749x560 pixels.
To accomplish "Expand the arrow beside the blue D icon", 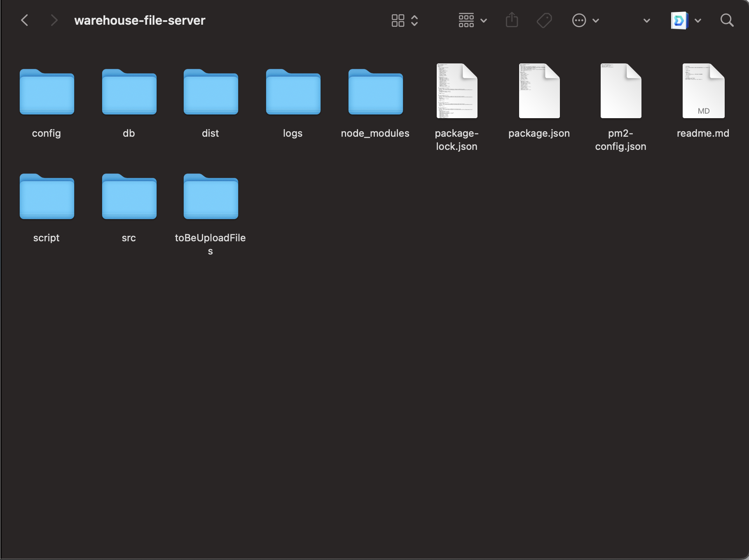I will click(x=698, y=21).
